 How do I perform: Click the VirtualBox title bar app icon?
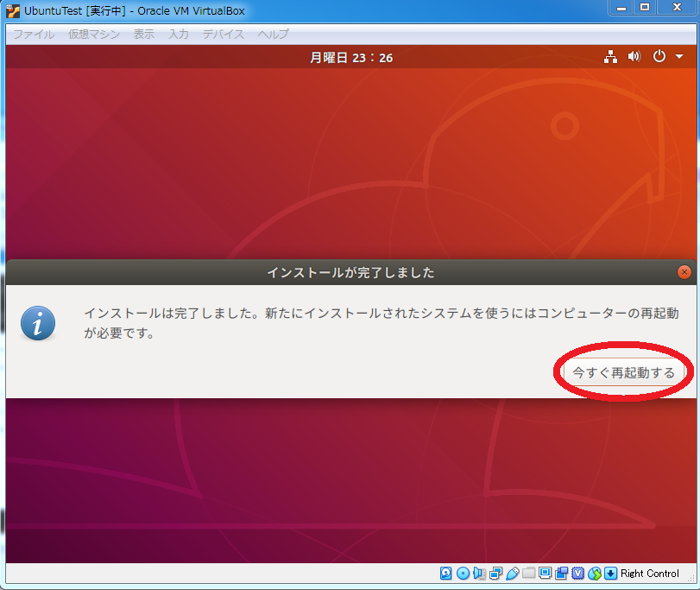coord(13,10)
